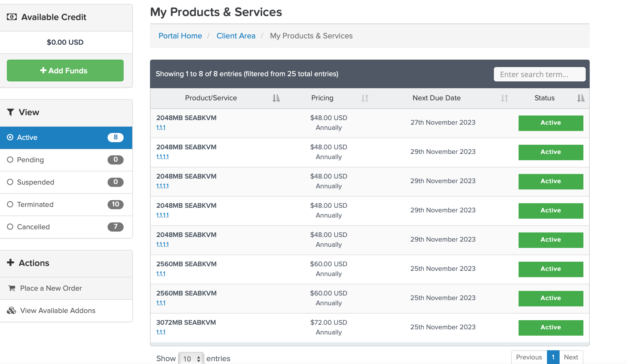Click the cubes icon beside View Available Addons
Viewport: 627px width, 364px height.
point(11,310)
